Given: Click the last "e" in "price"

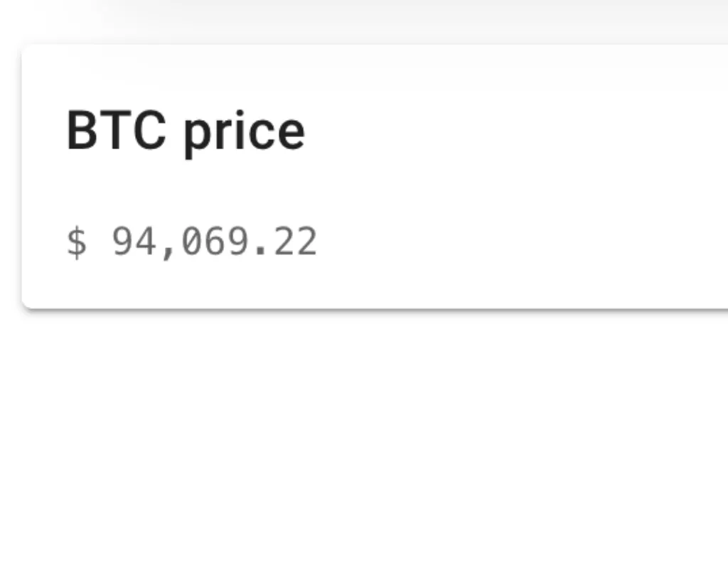Looking at the screenshot, I should 290,134.
